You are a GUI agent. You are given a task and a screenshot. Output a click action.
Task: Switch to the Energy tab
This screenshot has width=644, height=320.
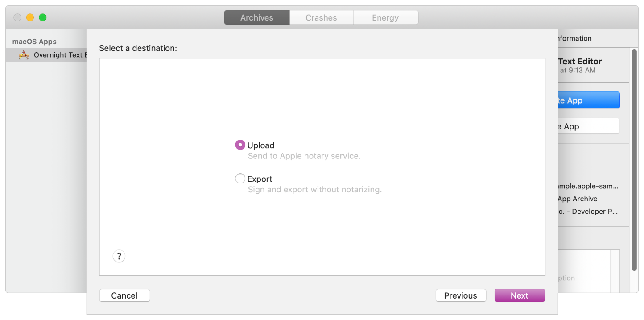point(385,17)
